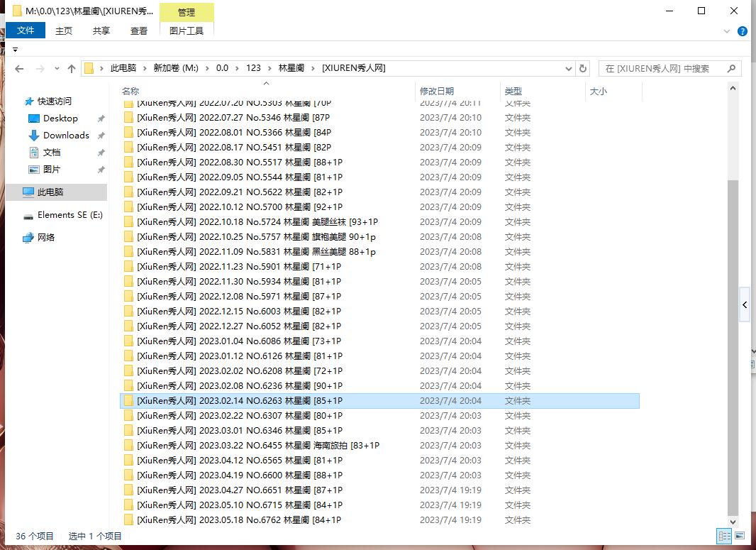This screenshot has height=550, width=756.
Task: Select Elements SE (E:) drive
Action: [70, 215]
